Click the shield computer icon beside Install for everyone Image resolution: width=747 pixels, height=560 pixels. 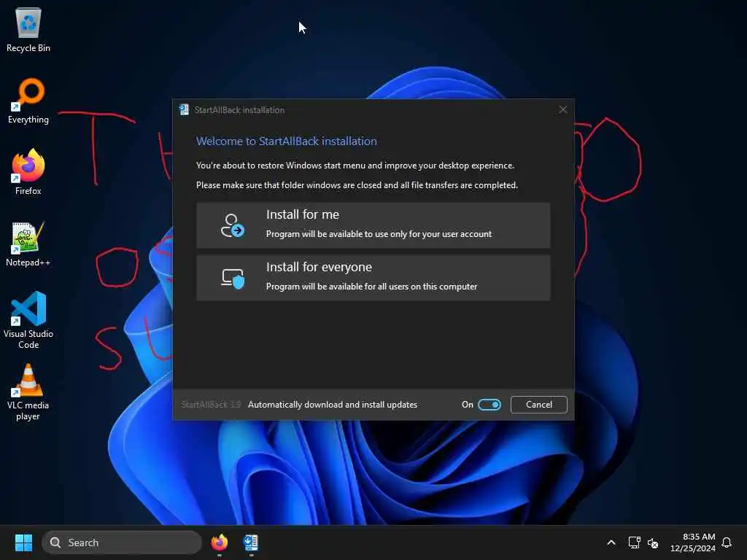[x=233, y=278]
